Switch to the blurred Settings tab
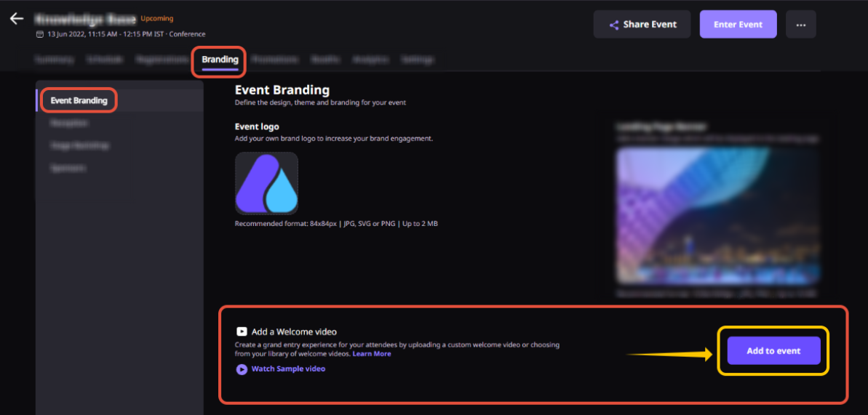Image resolution: width=868 pixels, height=415 pixels. (418, 60)
